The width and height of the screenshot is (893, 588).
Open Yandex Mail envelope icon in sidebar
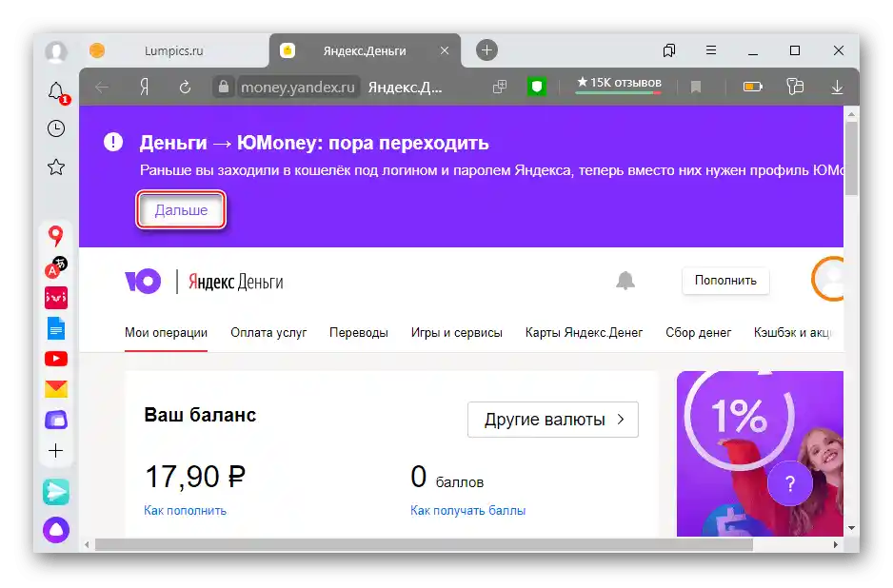point(56,389)
